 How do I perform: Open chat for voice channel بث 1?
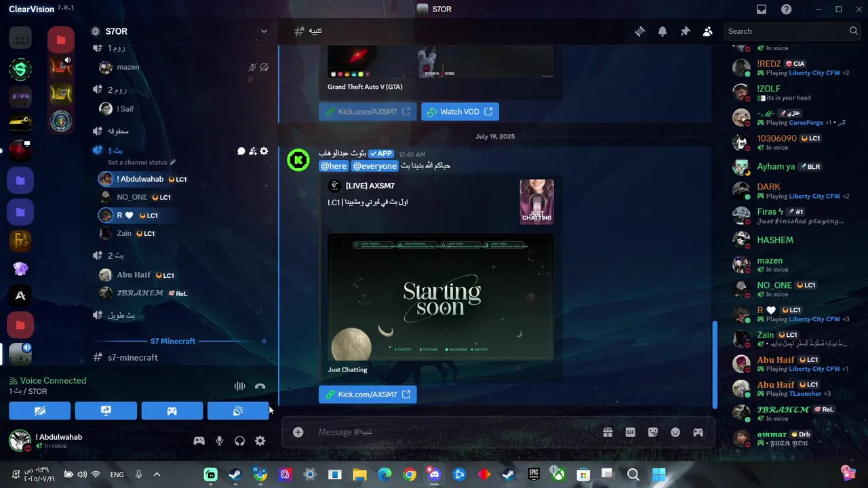coord(241,151)
